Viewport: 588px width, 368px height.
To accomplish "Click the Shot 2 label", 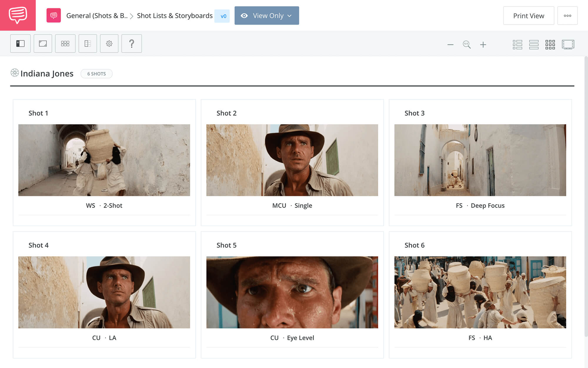I will (226, 113).
